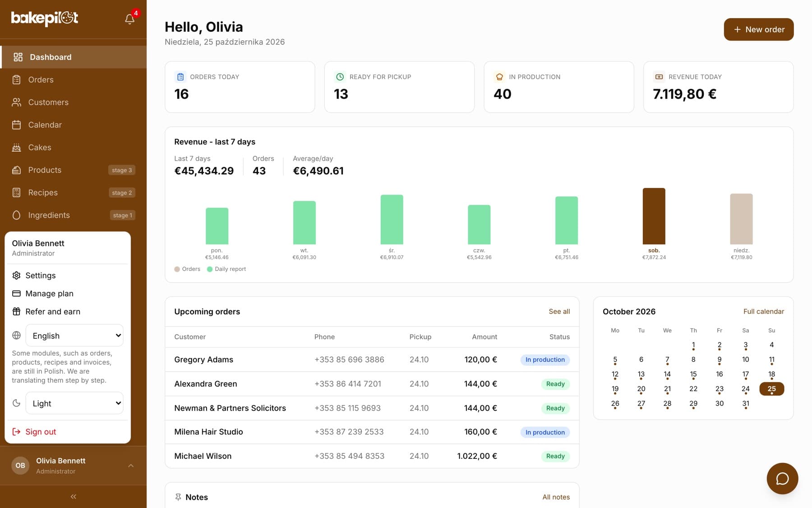Select October 31 in the calendar
This screenshot has width=812, height=508.
(746, 404)
